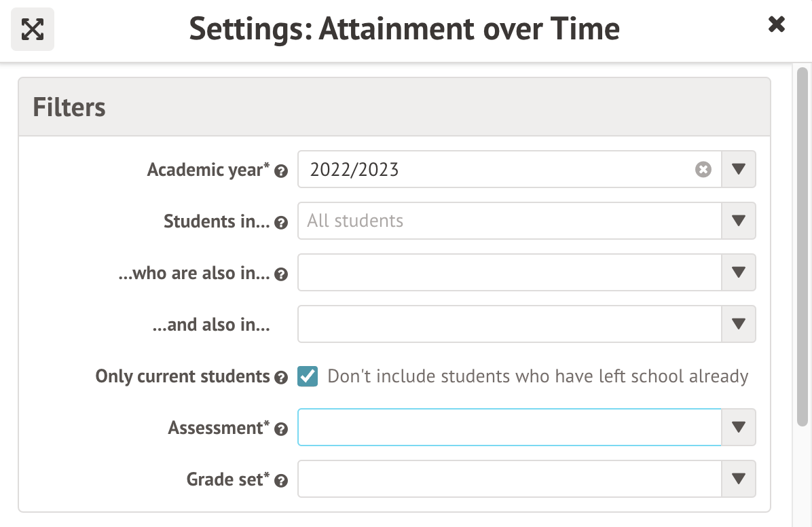Viewport: 812px width, 527px height.
Task: Click help icon next to Assessment label
Action: [x=281, y=429]
